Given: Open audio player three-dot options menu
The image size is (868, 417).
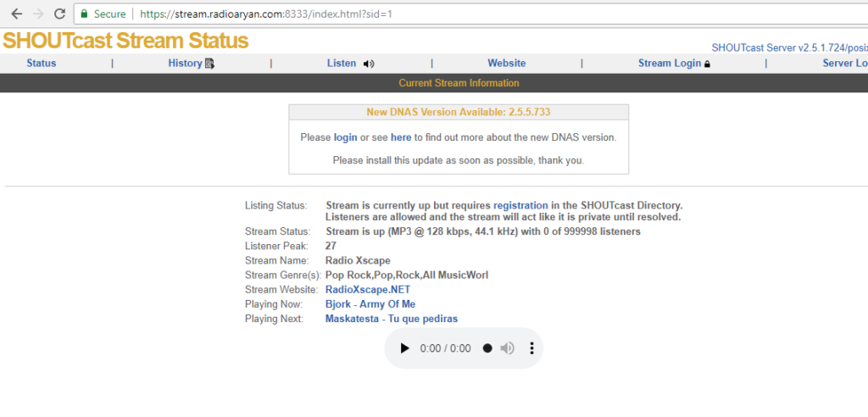Looking at the screenshot, I should (x=531, y=348).
